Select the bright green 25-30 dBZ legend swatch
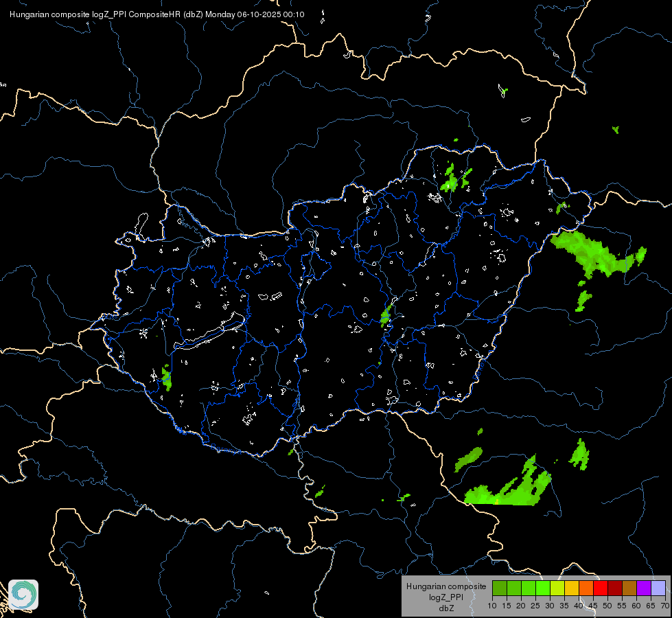The width and height of the screenshot is (672, 618). pos(543,588)
